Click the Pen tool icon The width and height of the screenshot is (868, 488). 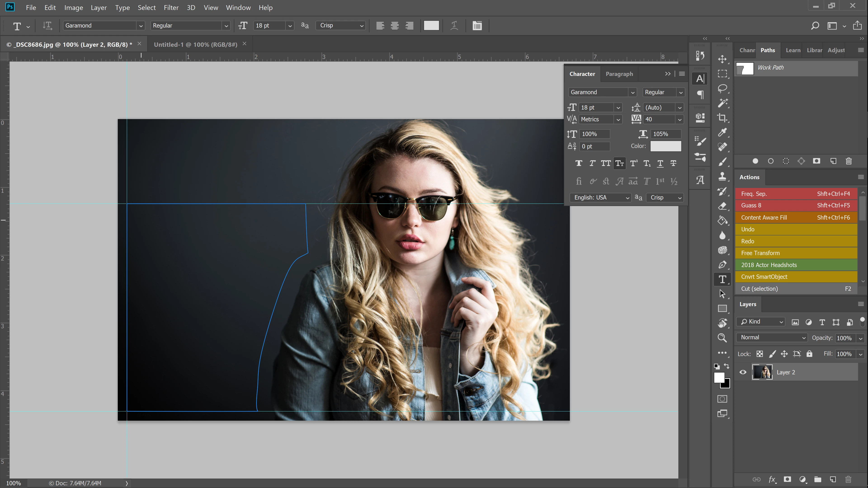click(722, 265)
